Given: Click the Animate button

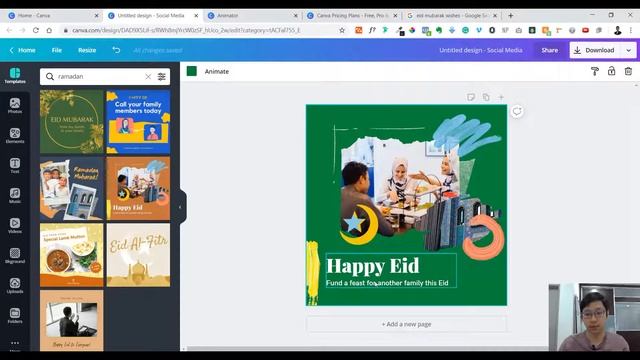Looking at the screenshot, I should point(217,71).
